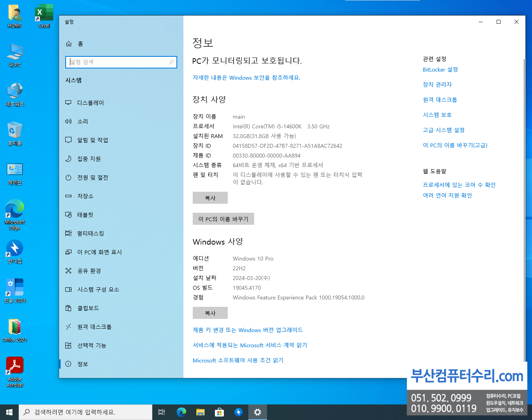Open 멀티태스킹 multitasking icon
532x420 pixels.
coord(68,233)
